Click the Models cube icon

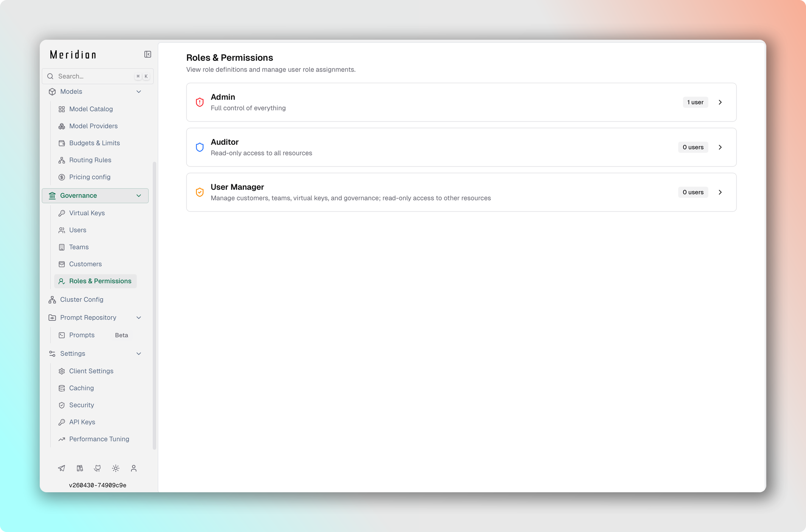52,92
